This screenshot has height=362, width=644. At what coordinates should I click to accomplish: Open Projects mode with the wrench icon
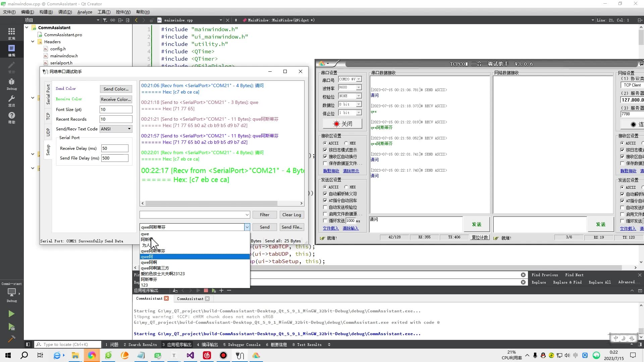click(12, 101)
